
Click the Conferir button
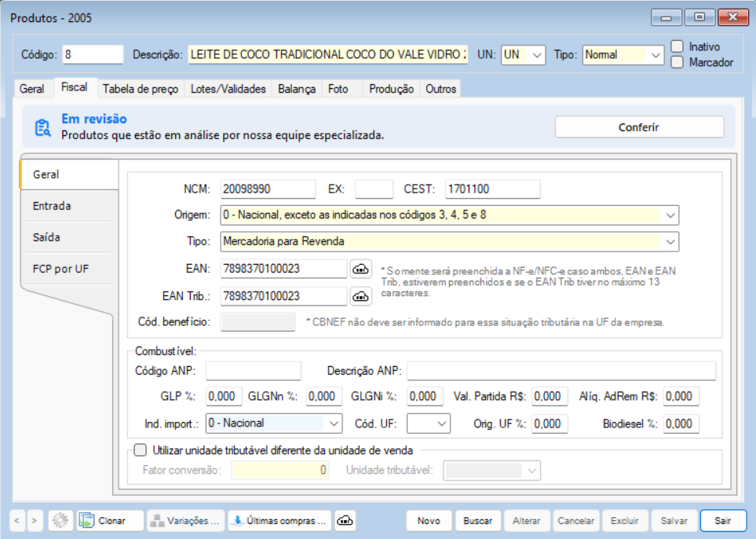tap(639, 127)
